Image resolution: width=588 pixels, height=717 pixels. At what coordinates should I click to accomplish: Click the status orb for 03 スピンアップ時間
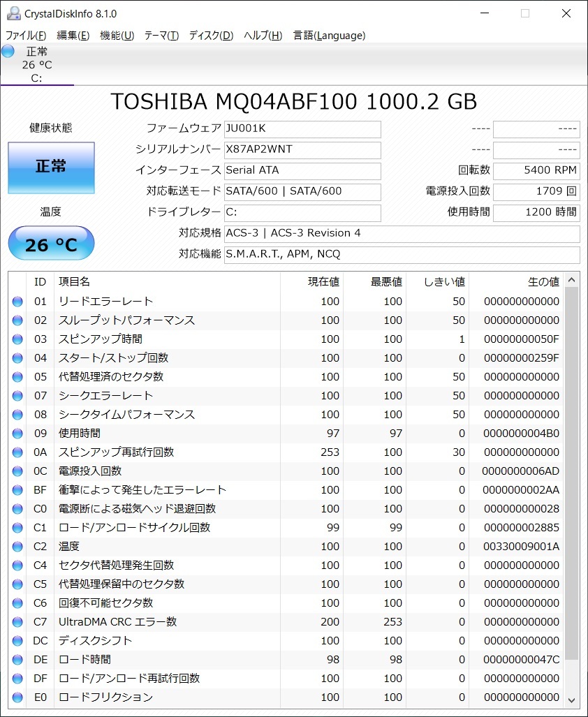pos(17,339)
